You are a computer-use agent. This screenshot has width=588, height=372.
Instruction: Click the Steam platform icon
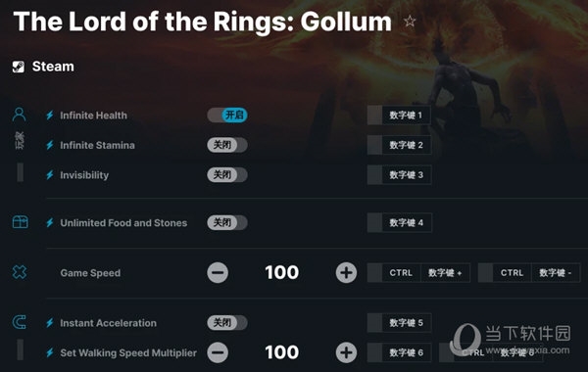coord(19,67)
